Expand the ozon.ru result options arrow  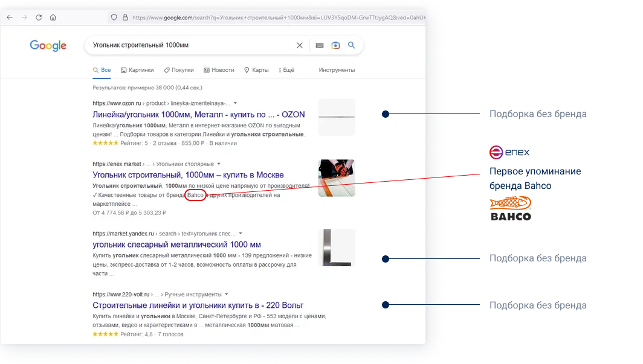tap(236, 103)
